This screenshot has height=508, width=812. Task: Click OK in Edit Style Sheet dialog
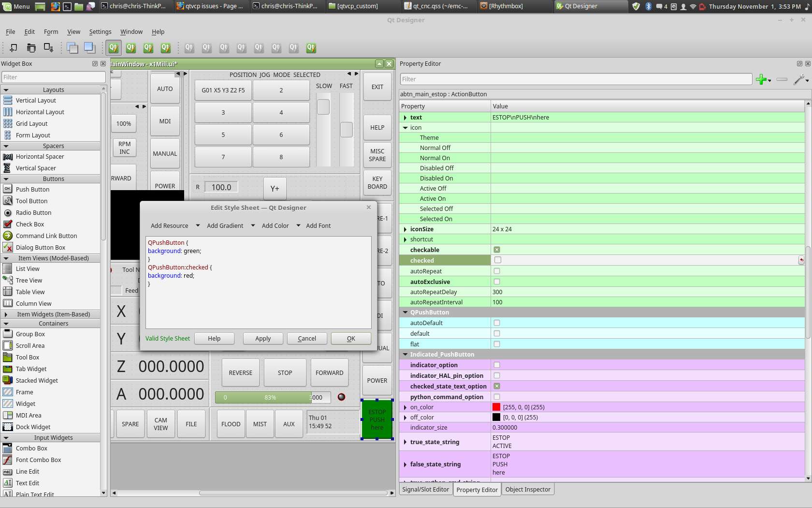(x=351, y=339)
